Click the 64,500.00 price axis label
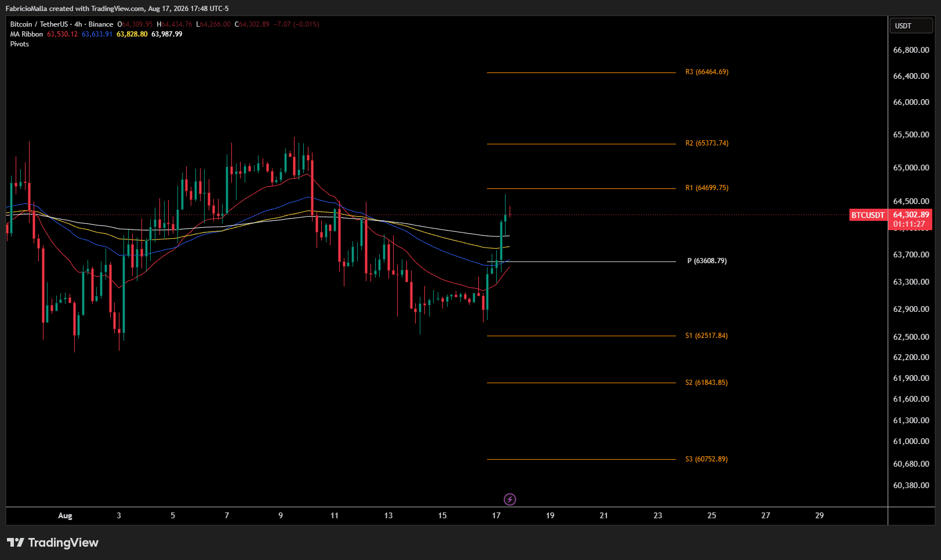Viewport: 941px width, 560px height. point(911,201)
